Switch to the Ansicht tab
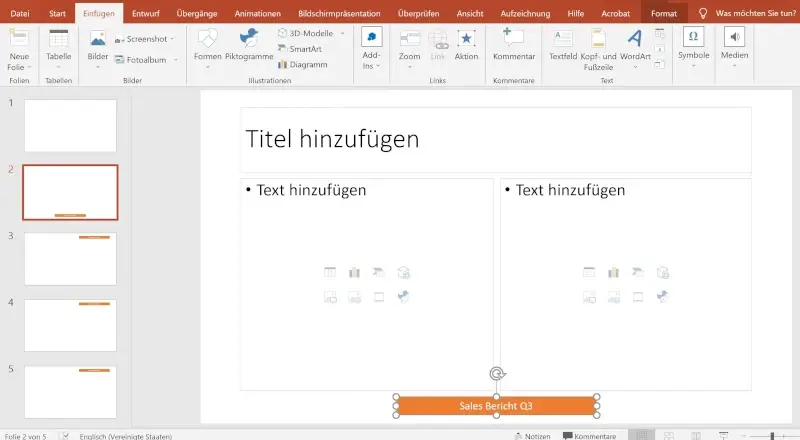The height and width of the screenshot is (440, 800). (x=470, y=14)
